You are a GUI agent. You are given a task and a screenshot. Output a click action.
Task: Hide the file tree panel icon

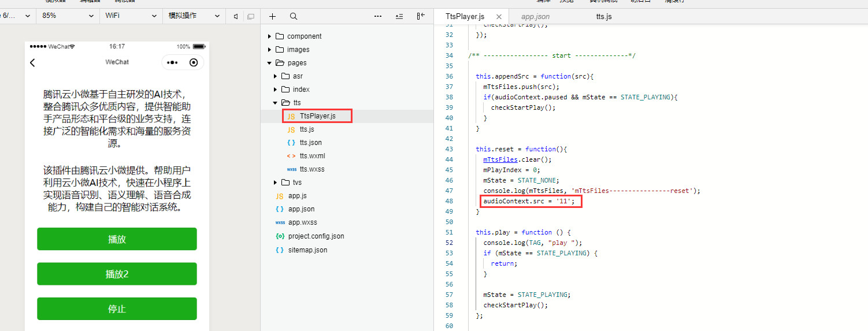pos(421,16)
